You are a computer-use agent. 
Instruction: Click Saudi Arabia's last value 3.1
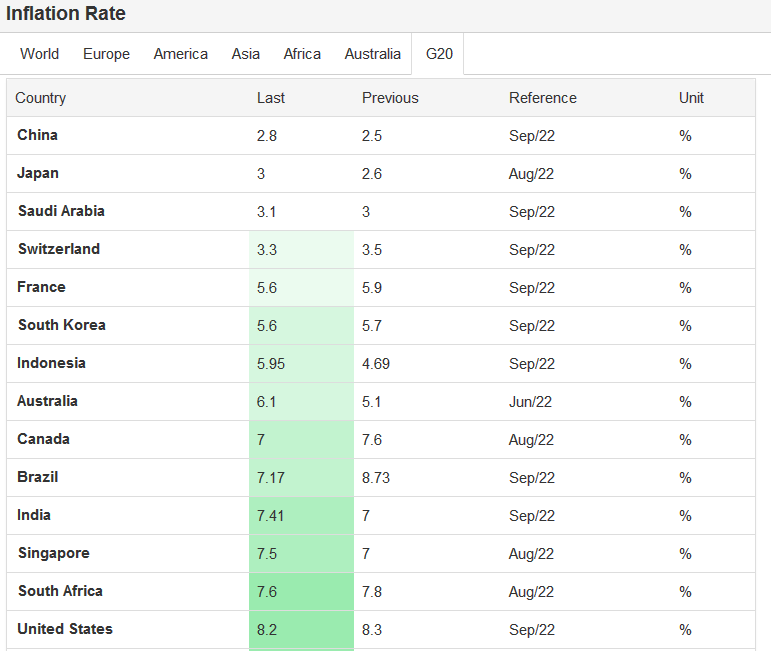[x=266, y=212]
